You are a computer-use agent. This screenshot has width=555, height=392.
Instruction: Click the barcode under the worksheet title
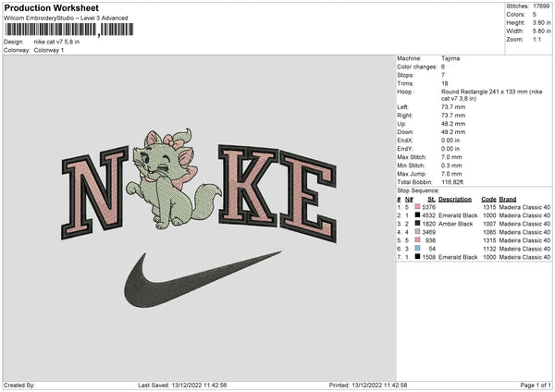69,30
